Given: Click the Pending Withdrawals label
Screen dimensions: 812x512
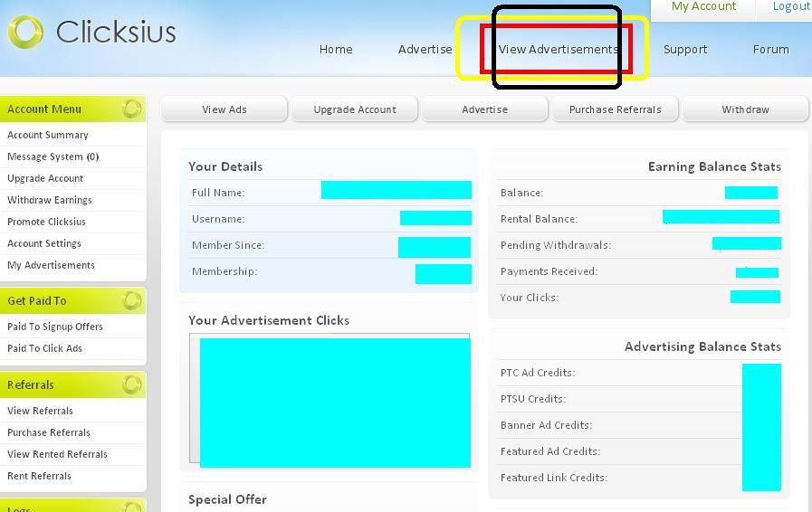Looking at the screenshot, I should pos(556,245).
